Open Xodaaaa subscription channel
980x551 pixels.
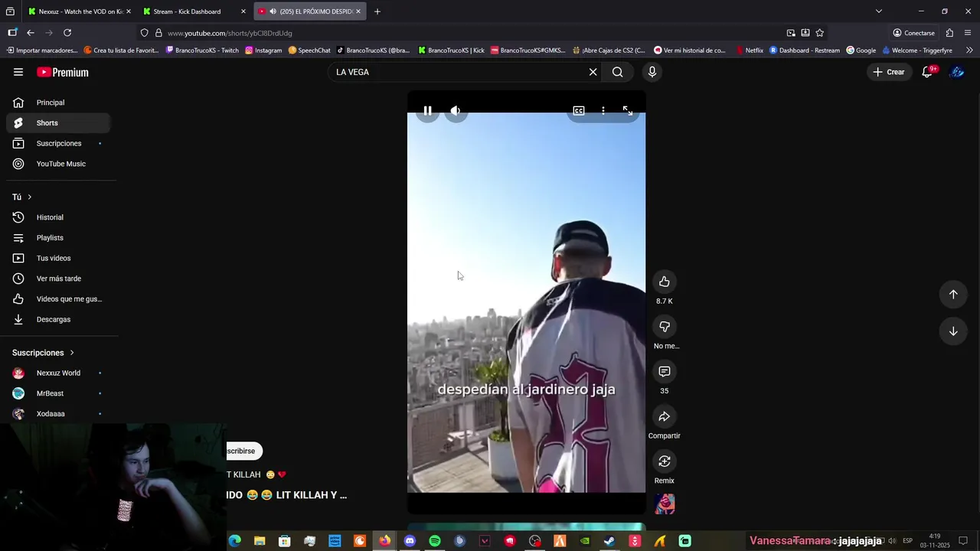click(x=58, y=414)
